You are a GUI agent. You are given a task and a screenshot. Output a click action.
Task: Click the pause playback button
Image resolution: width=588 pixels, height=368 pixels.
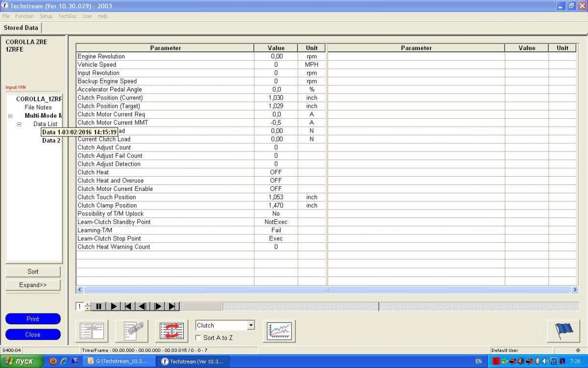pos(98,307)
